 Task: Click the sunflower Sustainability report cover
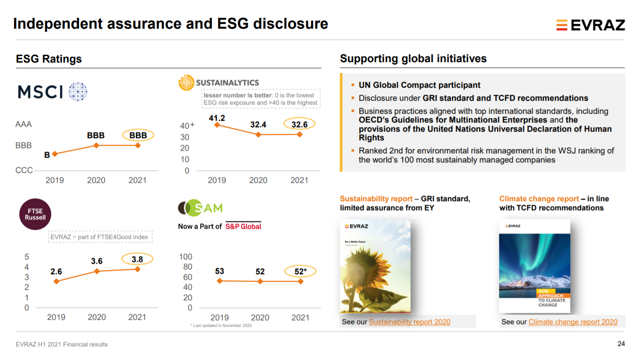pos(375,266)
